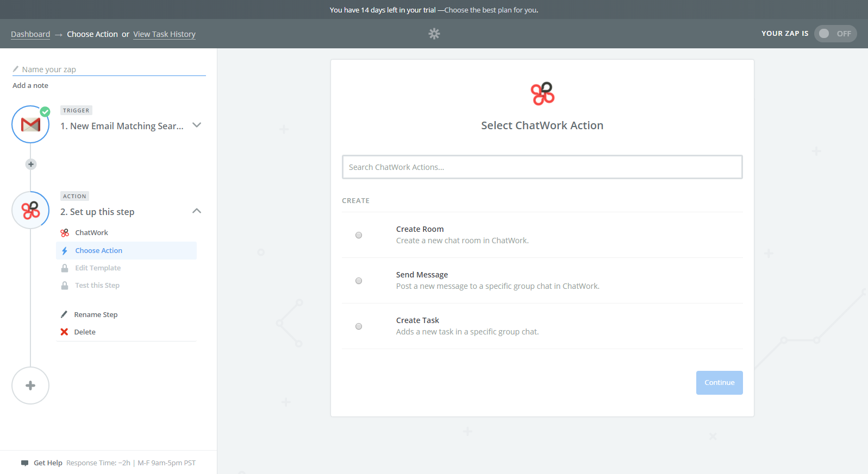Expand the trigger step chevron
Screen dimensions: 868x474
[x=197, y=125]
